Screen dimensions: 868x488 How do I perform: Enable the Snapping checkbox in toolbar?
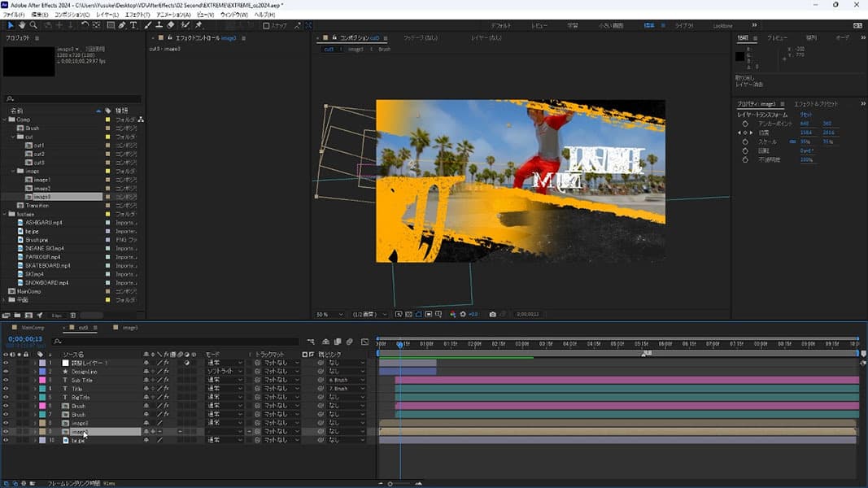click(266, 25)
